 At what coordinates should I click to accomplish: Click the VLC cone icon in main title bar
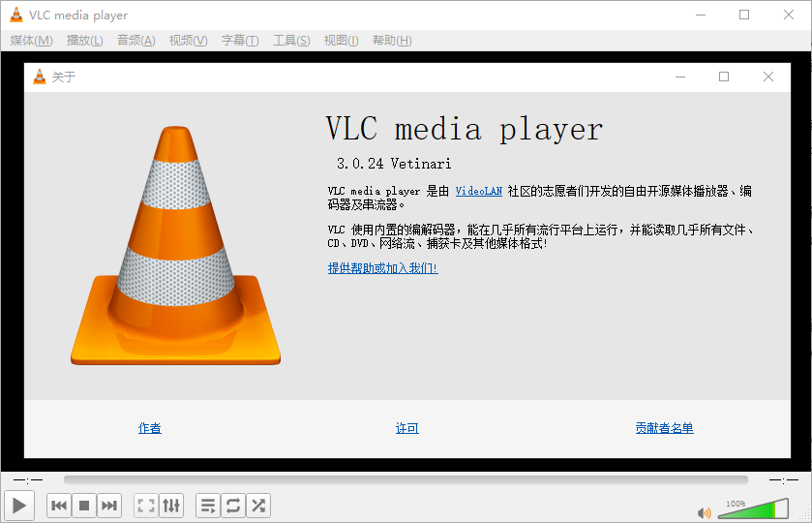tap(16, 15)
